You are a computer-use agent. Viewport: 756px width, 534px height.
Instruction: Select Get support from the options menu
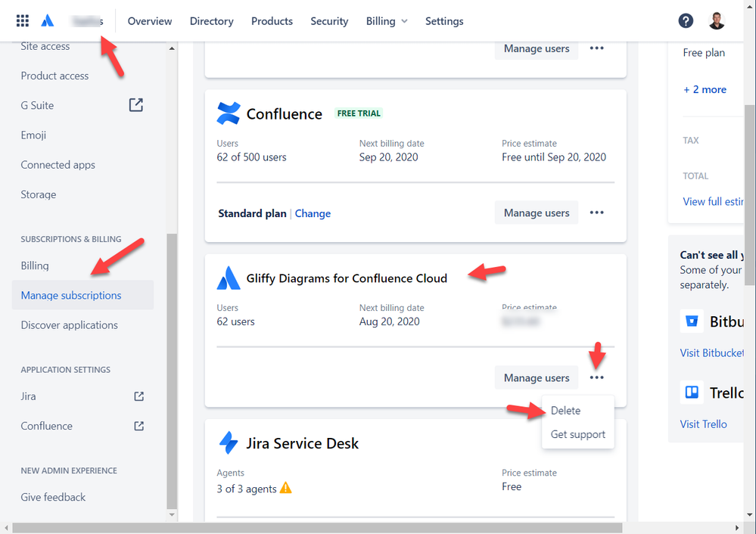(577, 434)
